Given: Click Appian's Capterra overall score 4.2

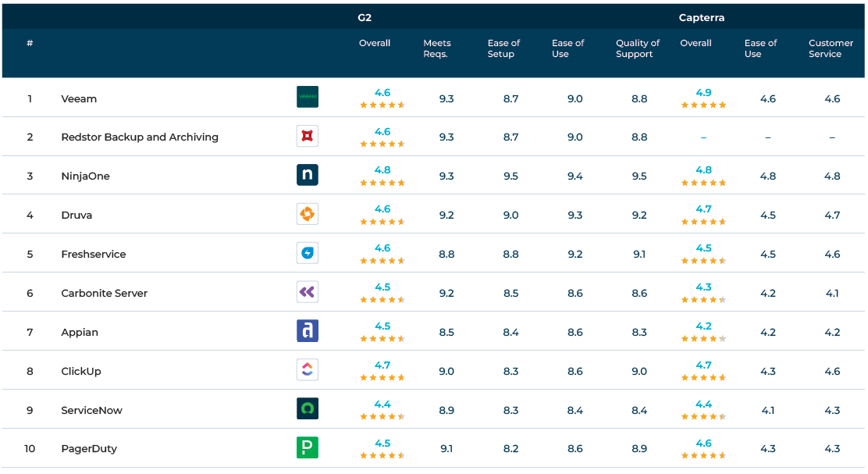Looking at the screenshot, I should [703, 326].
